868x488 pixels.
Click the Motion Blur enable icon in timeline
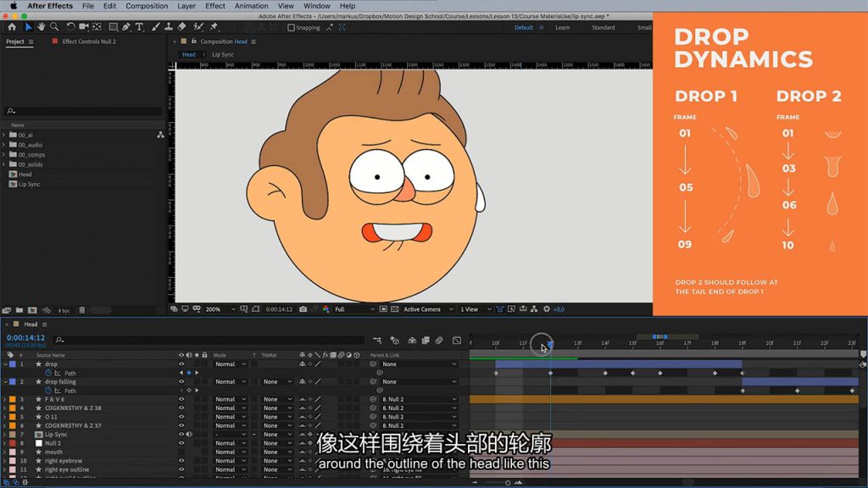coord(439,341)
